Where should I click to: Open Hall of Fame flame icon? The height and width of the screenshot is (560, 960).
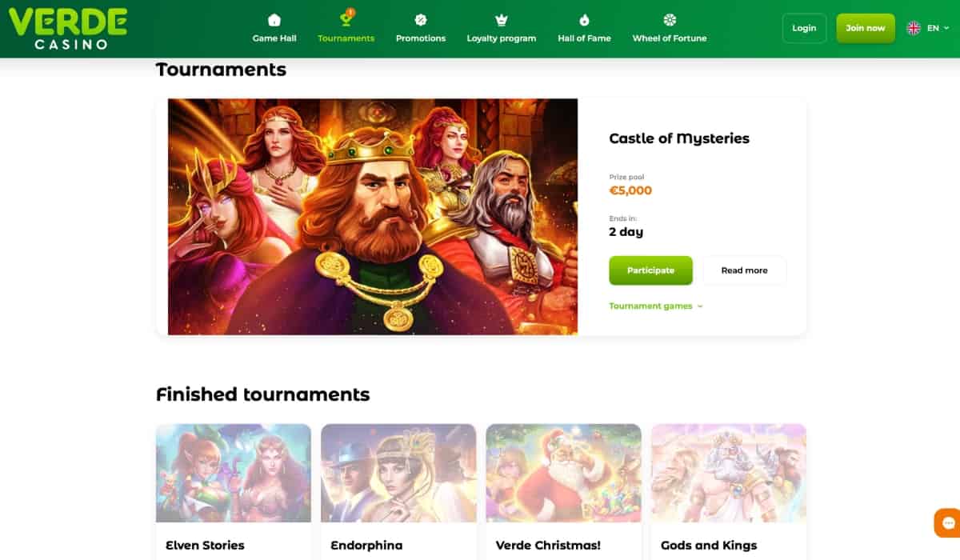pyautogui.click(x=584, y=20)
